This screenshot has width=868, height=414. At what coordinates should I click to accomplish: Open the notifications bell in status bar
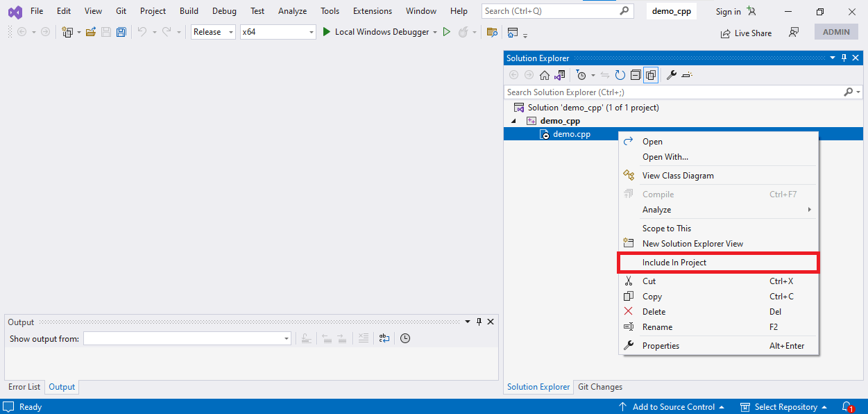847,407
